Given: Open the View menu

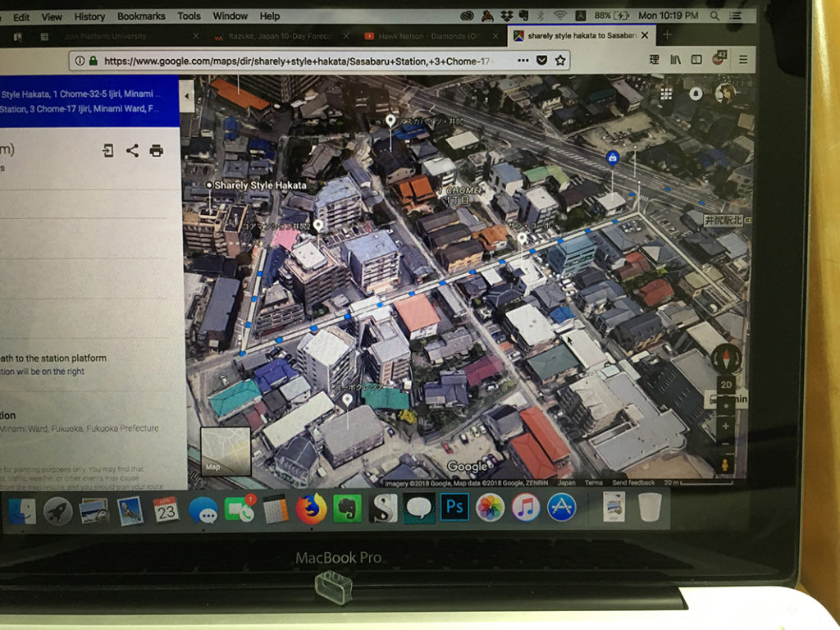Looking at the screenshot, I should (52, 17).
